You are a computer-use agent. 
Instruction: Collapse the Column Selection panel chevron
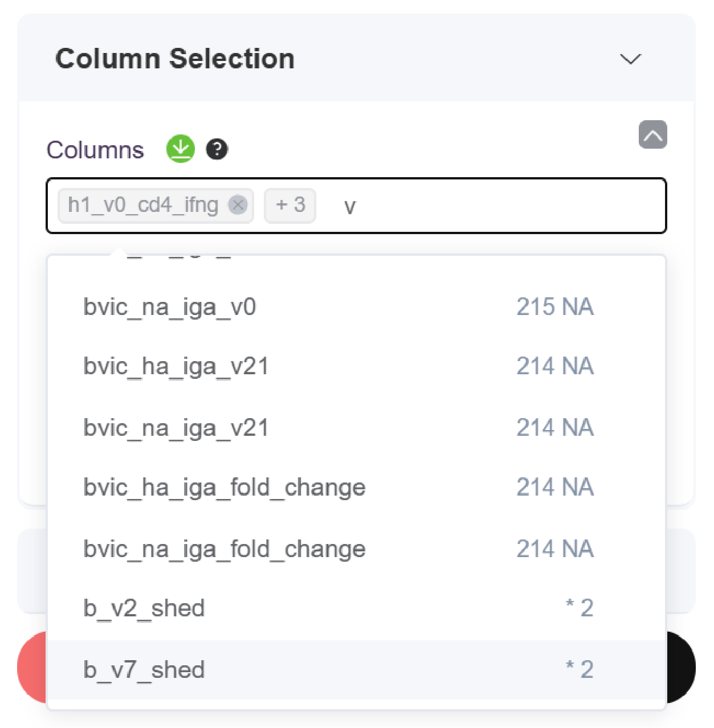coord(630,59)
